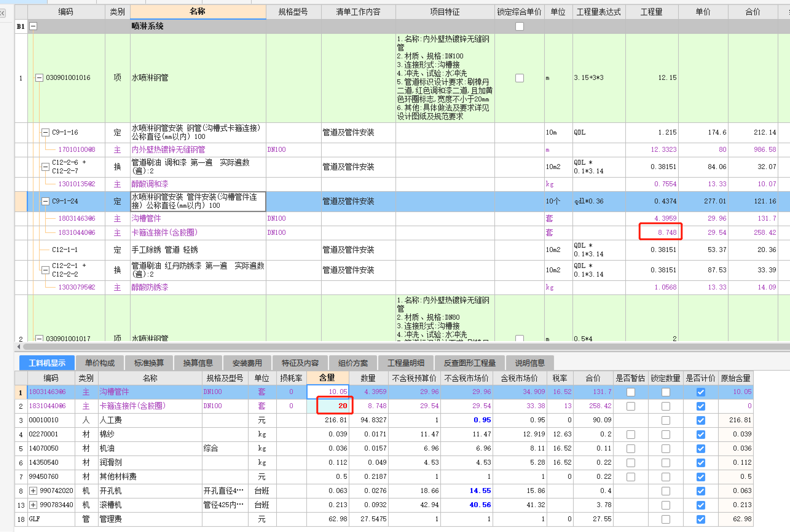Collapse item 030901001016 tree node

point(39,78)
